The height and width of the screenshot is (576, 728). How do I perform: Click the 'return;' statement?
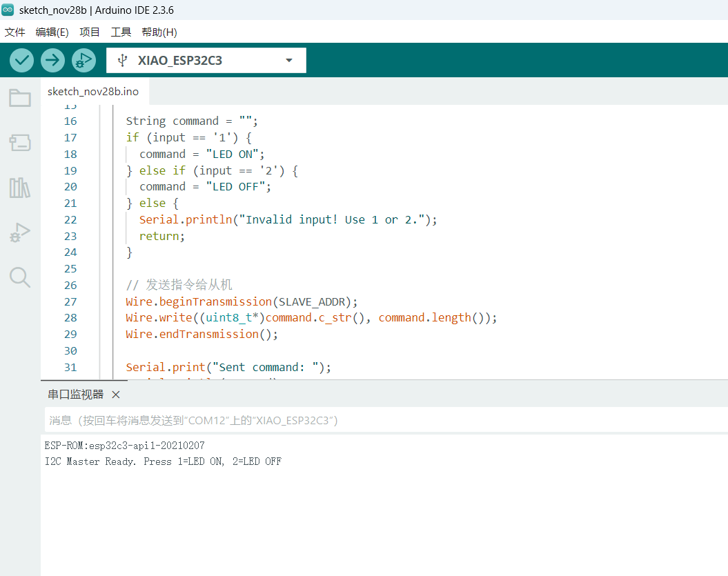162,236
